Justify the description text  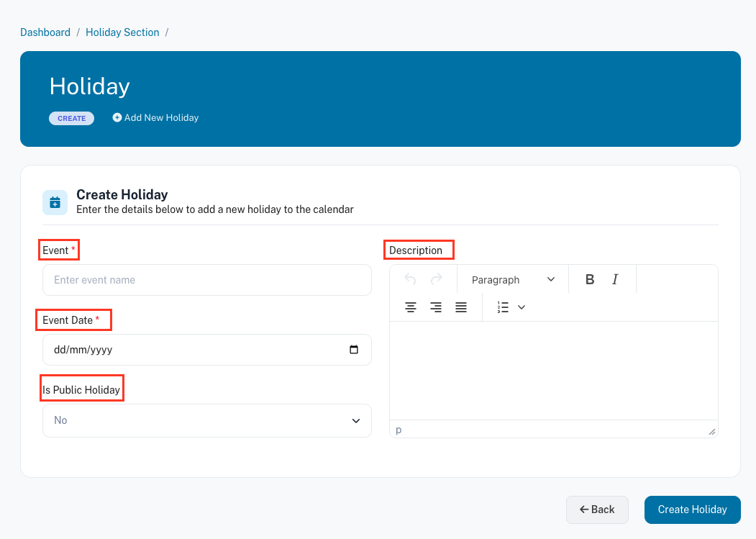pyautogui.click(x=461, y=307)
